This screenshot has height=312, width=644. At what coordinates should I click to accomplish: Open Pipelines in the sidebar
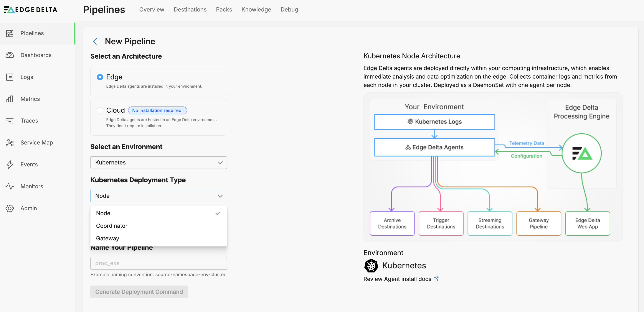[x=38, y=33]
